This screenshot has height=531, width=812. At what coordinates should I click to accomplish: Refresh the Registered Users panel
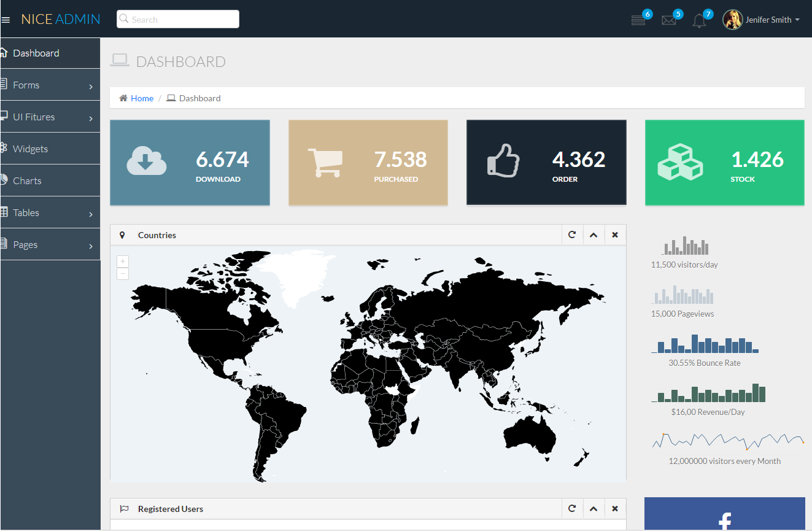[572, 508]
